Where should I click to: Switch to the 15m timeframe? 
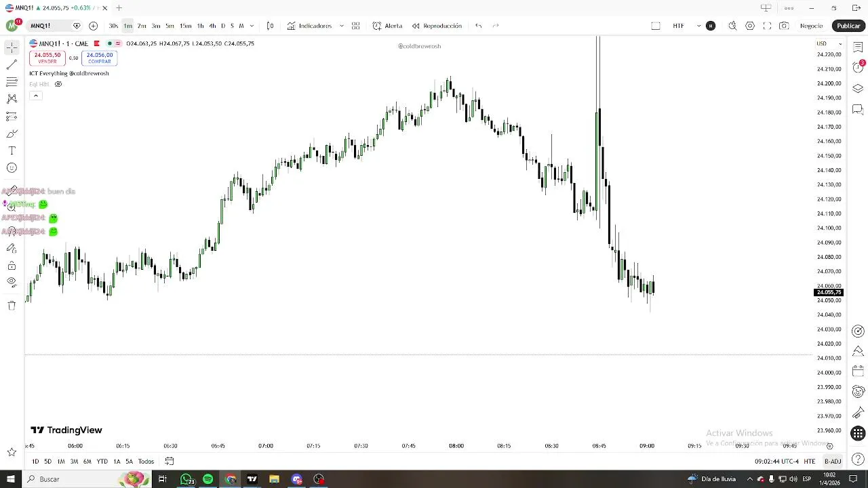point(185,26)
